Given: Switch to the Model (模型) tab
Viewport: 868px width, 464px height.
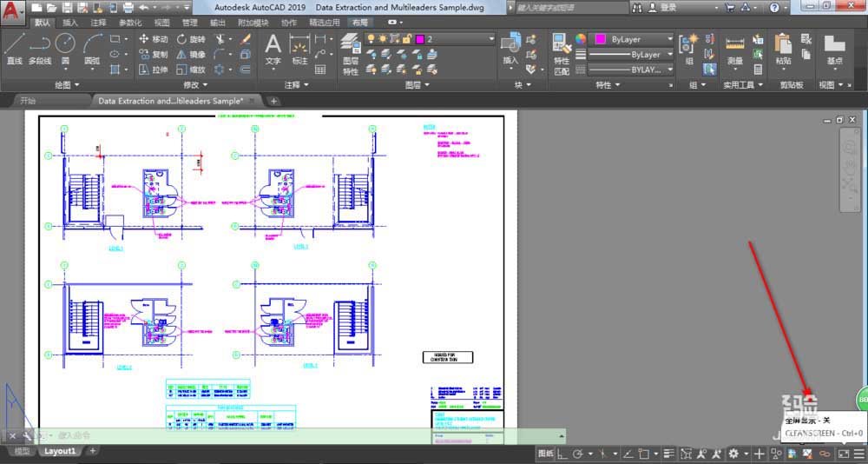Looking at the screenshot, I should (x=23, y=451).
